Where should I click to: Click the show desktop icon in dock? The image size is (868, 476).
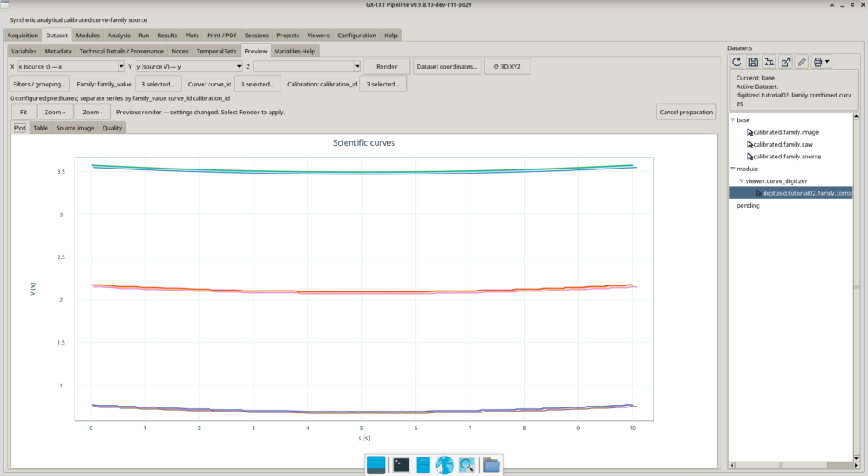coord(376,465)
